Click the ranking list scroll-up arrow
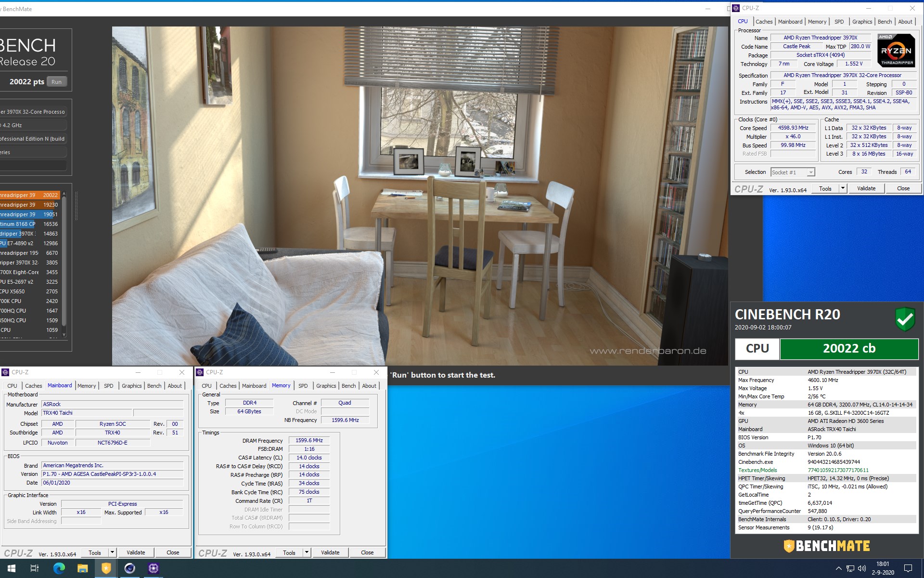Screen dimensions: 924x578 [64, 194]
